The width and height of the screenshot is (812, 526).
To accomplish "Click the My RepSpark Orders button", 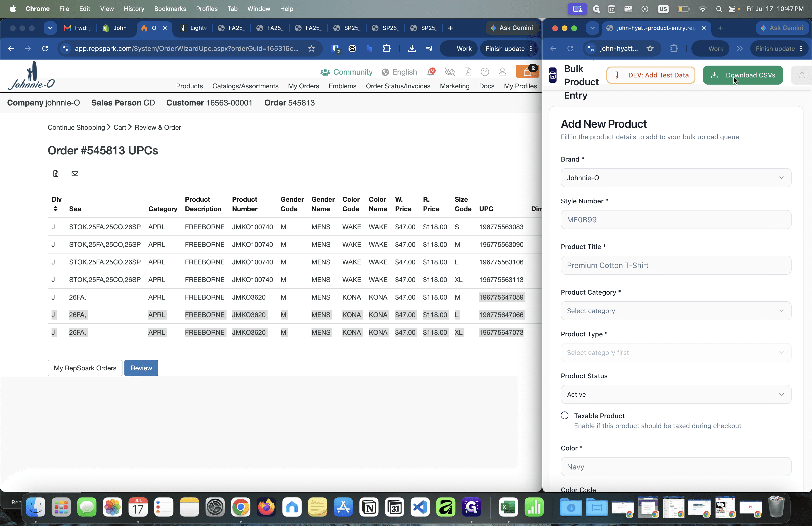I will [85, 368].
